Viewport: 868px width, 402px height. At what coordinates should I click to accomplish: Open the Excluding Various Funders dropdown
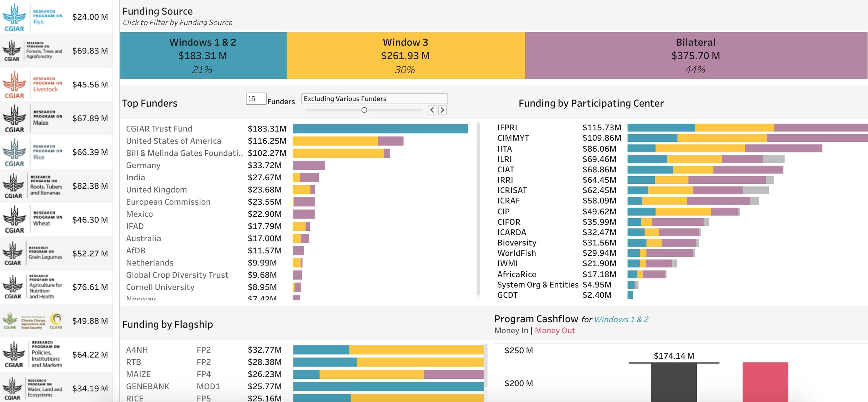[374, 99]
